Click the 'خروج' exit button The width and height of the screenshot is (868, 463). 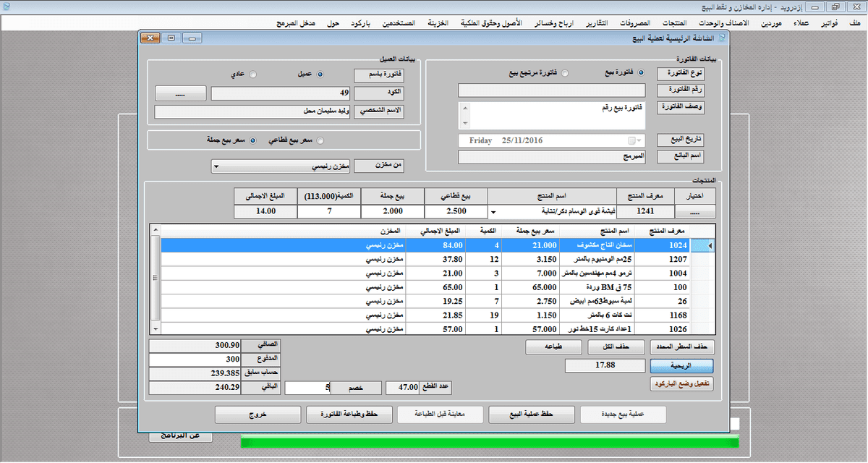pos(258,415)
